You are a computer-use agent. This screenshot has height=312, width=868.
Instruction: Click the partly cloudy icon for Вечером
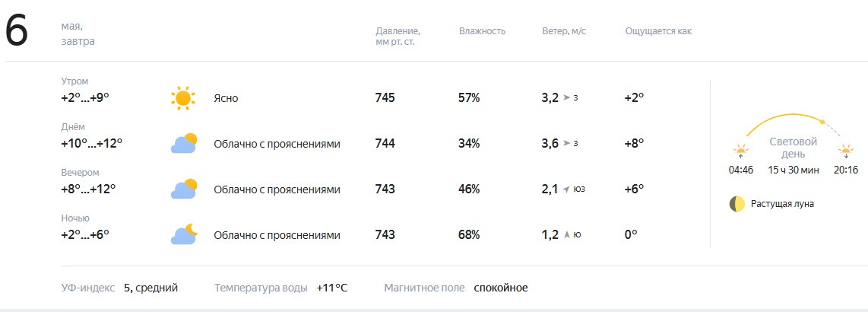[x=184, y=189]
